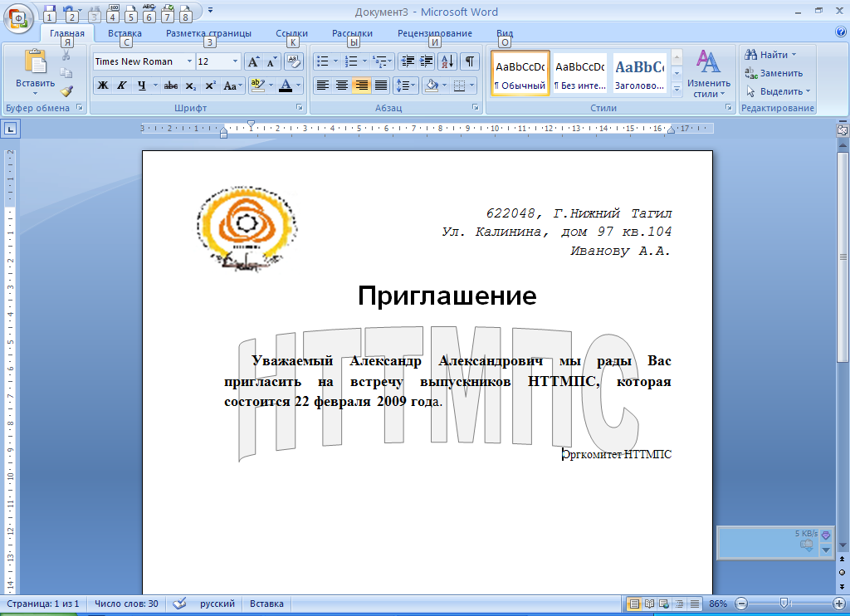Screen dimensions: 850x616
Task: Click the Increase Indent icon
Action: click(426, 61)
